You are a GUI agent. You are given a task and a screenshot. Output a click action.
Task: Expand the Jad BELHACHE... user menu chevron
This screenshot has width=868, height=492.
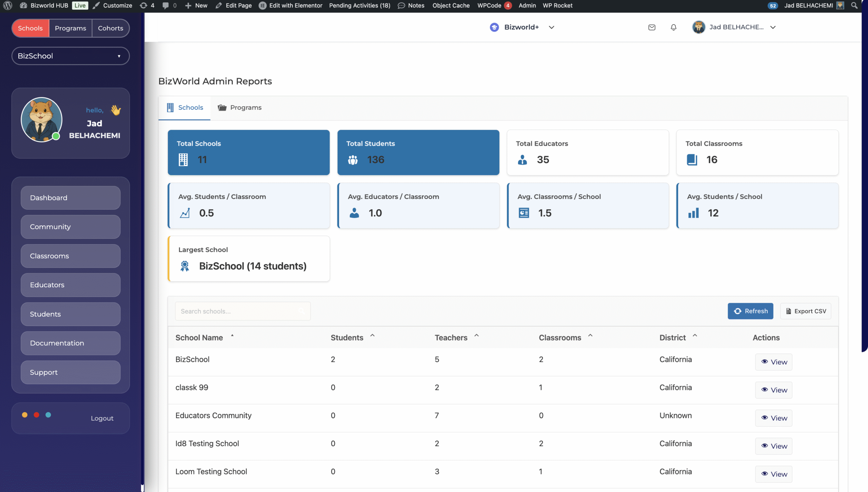point(773,27)
